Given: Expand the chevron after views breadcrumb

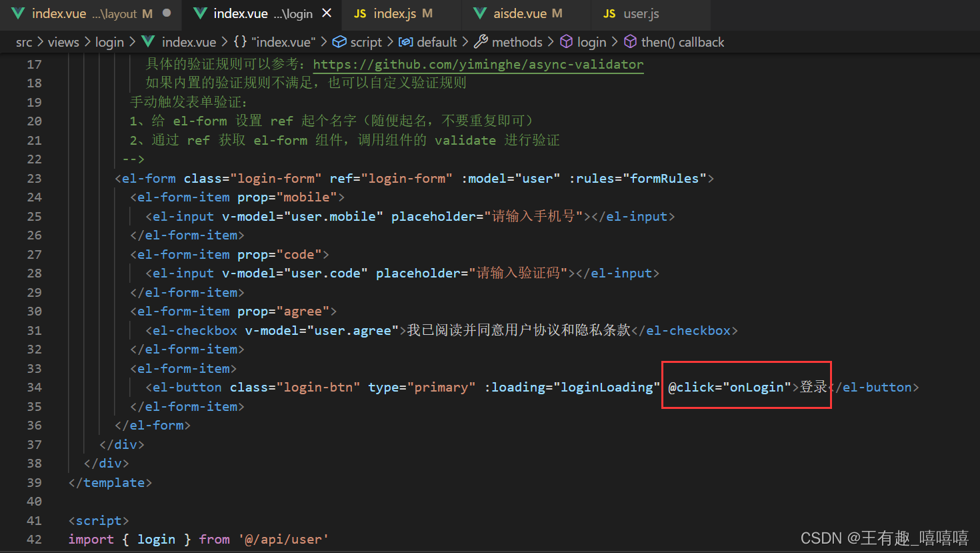Looking at the screenshot, I should pos(87,42).
